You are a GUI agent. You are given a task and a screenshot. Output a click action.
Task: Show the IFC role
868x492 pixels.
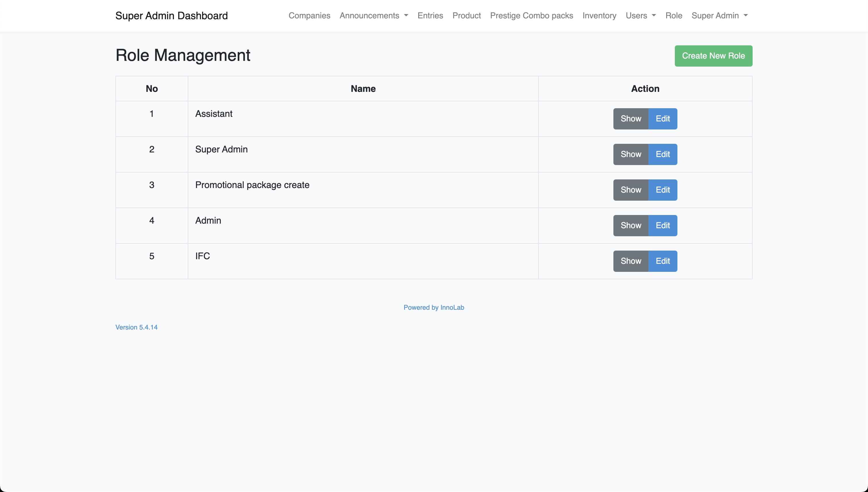(x=630, y=261)
